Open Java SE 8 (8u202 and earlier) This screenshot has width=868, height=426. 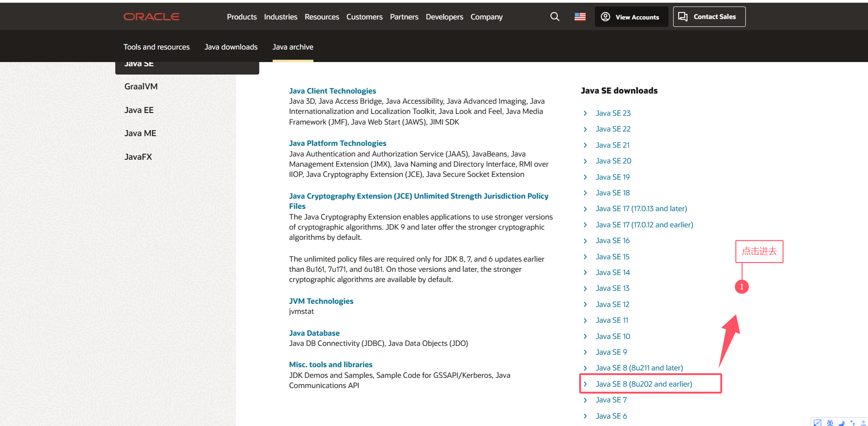pos(644,384)
